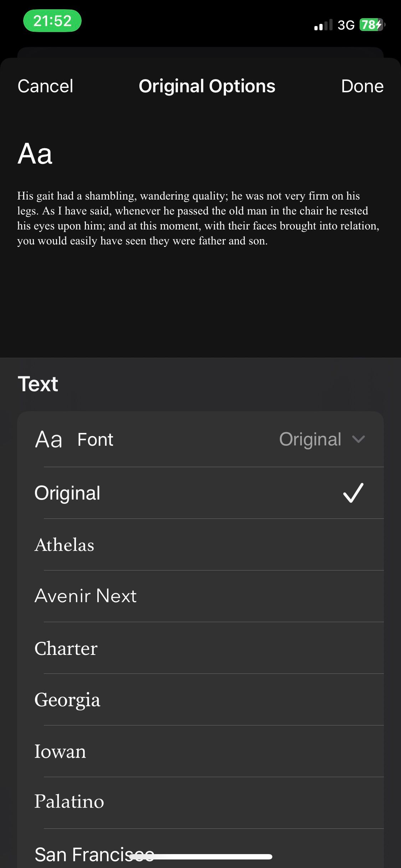Pick the San Francisco font

pyautogui.click(x=82, y=853)
